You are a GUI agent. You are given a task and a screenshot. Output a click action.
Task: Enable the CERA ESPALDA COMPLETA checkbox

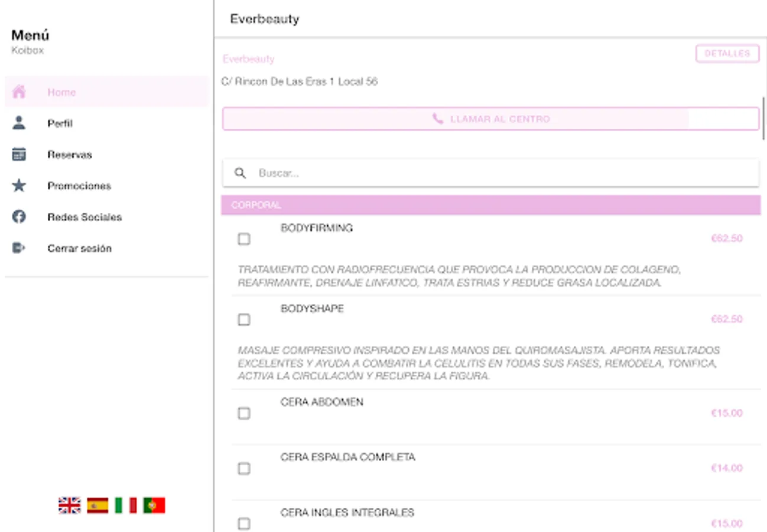pos(243,469)
